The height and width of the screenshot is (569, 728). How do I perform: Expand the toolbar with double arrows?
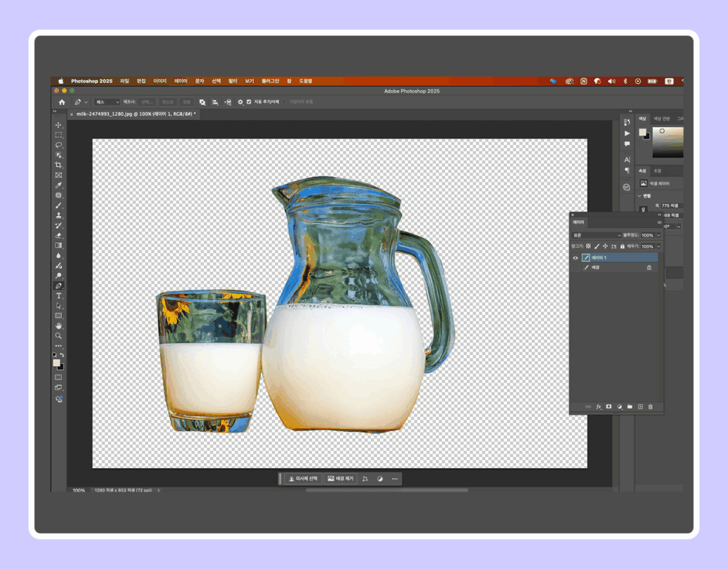pos(55,112)
